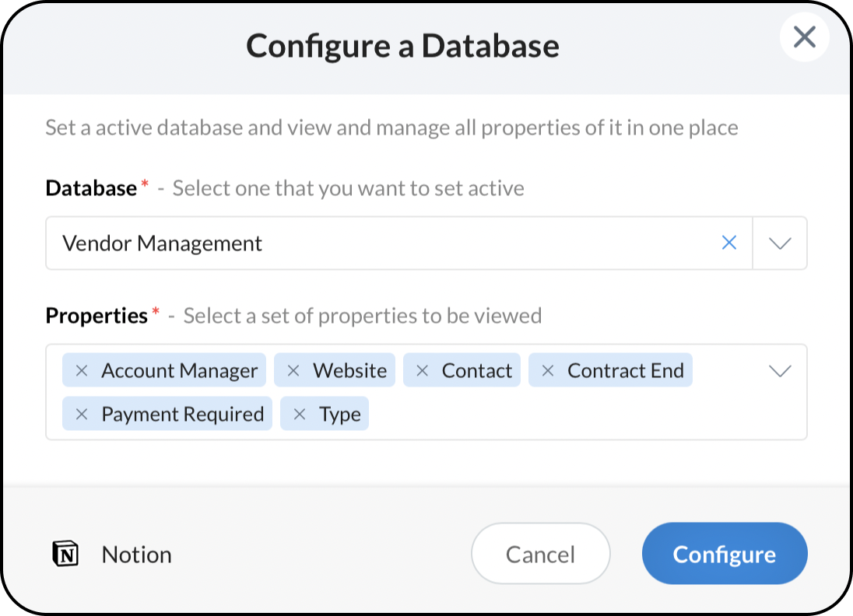
Task: Click empty area in Properties field
Action: 576,415
